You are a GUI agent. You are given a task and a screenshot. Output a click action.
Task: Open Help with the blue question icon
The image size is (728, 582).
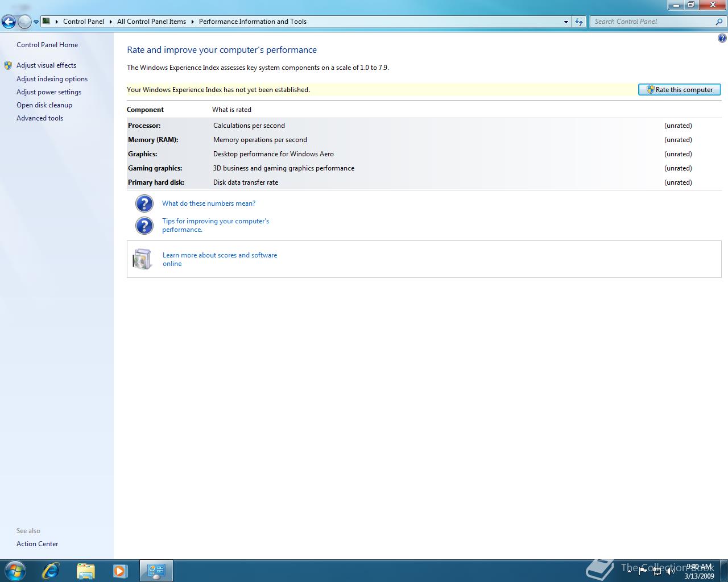pyautogui.click(x=722, y=39)
